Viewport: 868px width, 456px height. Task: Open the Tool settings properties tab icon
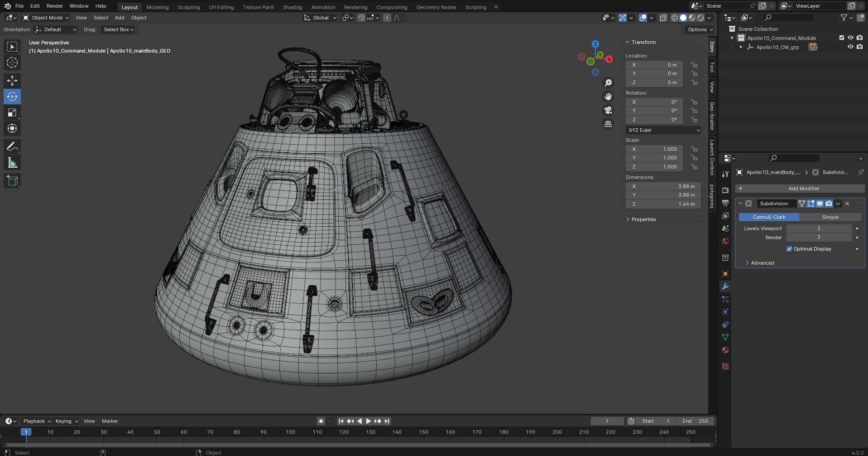click(725, 174)
